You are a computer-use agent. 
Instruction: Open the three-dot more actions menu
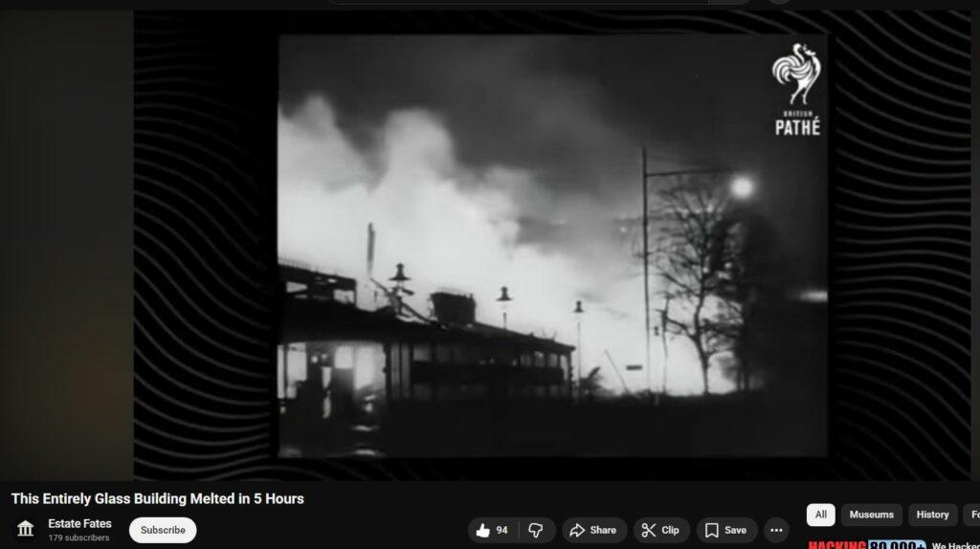(776, 530)
